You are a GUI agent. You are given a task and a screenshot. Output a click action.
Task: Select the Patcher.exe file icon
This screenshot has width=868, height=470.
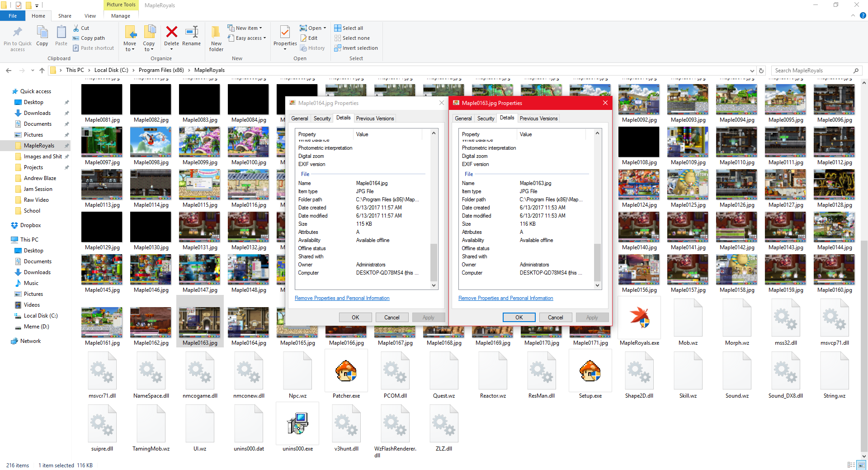(x=346, y=370)
